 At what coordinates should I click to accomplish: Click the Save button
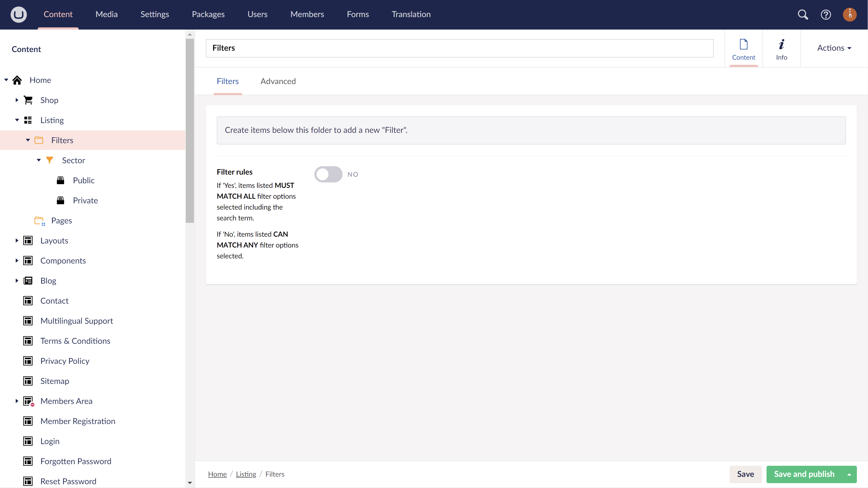tap(745, 474)
